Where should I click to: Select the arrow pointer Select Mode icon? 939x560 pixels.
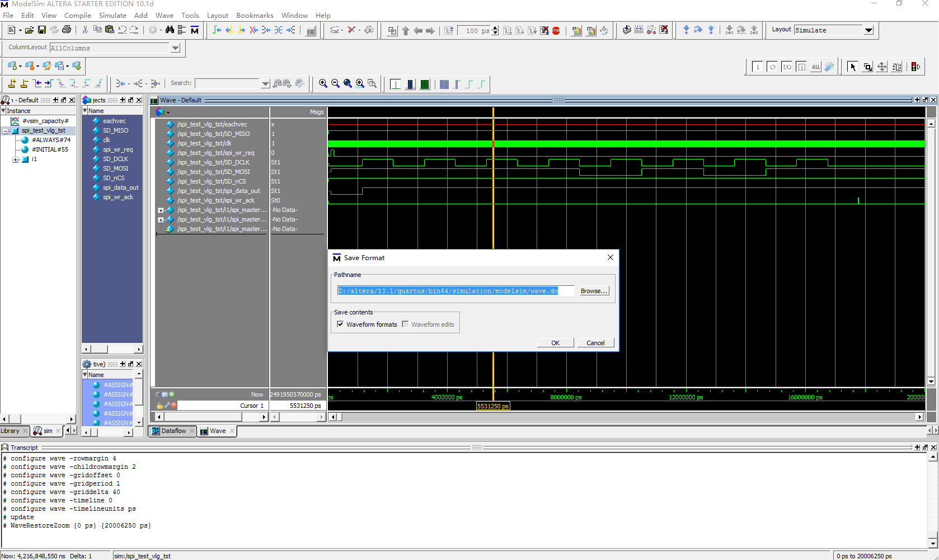[853, 67]
